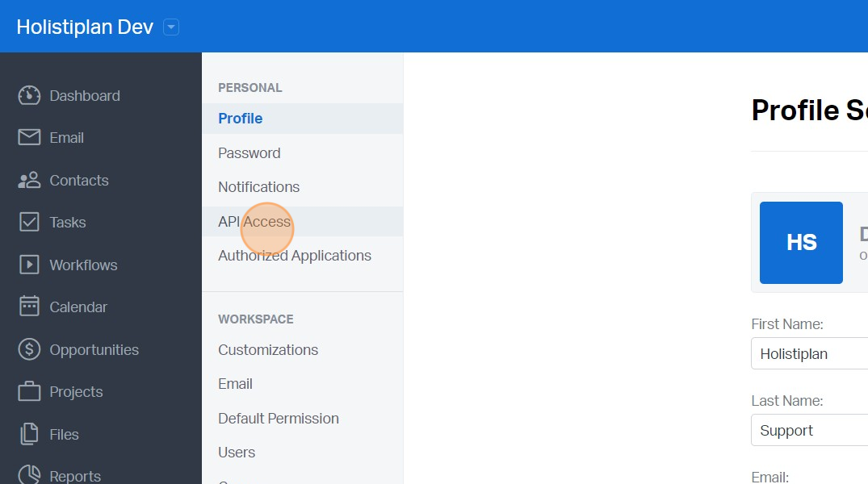Click the HS avatar square
The image size is (868, 484).
click(x=800, y=242)
